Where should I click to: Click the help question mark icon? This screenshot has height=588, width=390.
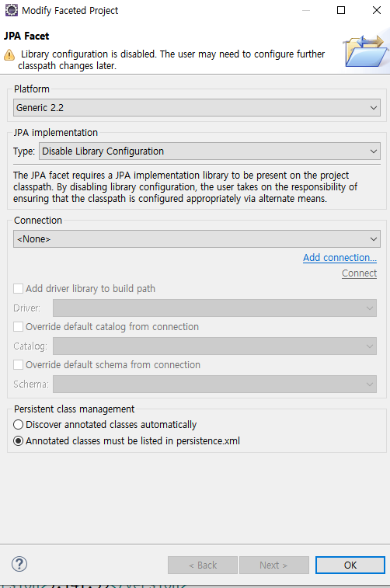19,564
